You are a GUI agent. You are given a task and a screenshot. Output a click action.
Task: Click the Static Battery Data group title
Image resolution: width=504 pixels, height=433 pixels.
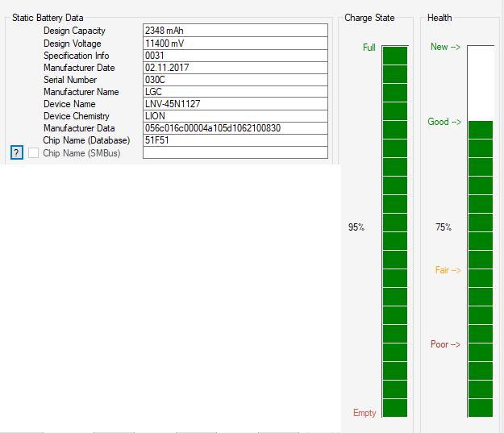[x=48, y=18]
